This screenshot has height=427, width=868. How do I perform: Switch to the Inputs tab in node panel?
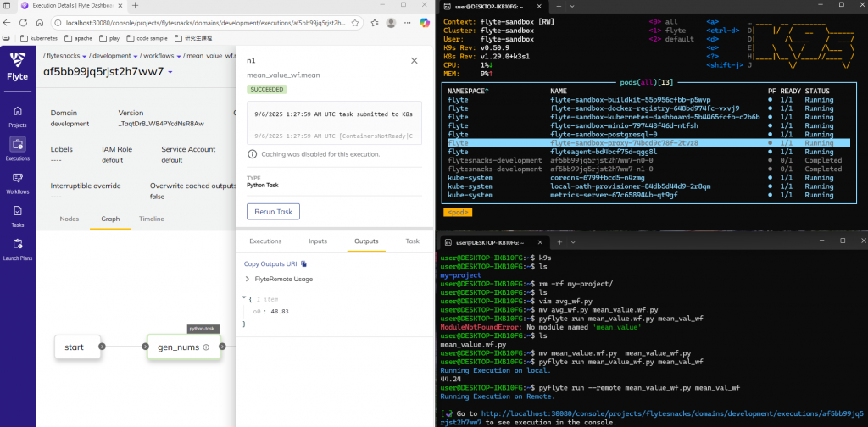click(x=318, y=241)
